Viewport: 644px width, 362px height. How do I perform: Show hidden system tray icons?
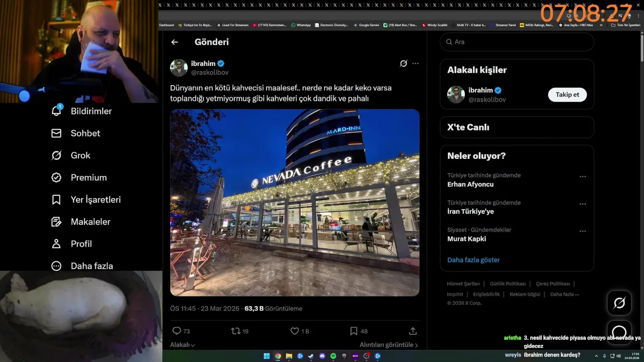coord(596,356)
